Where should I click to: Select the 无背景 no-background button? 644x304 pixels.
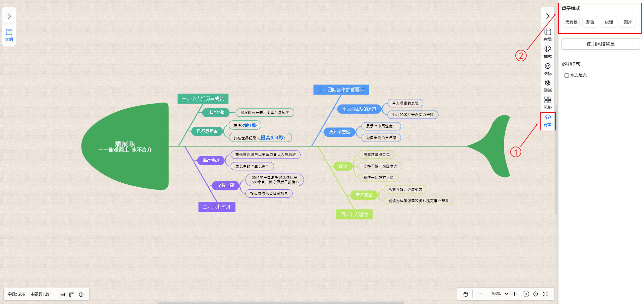point(571,22)
